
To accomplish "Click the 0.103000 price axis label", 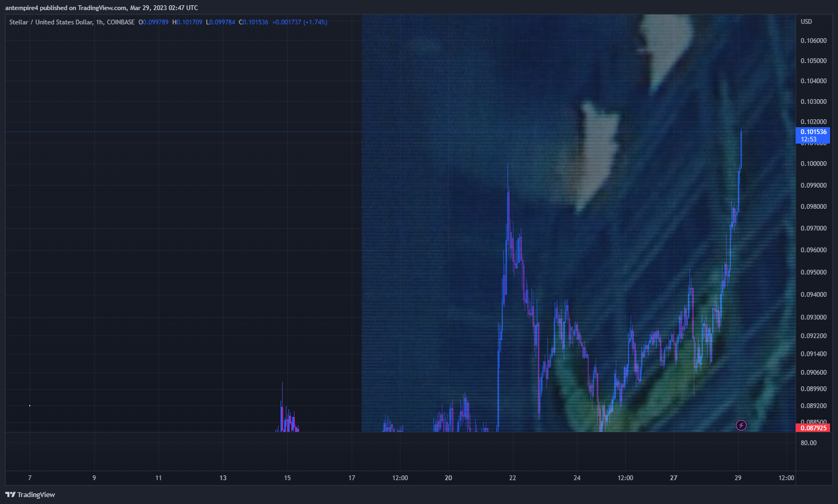I will (814, 102).
